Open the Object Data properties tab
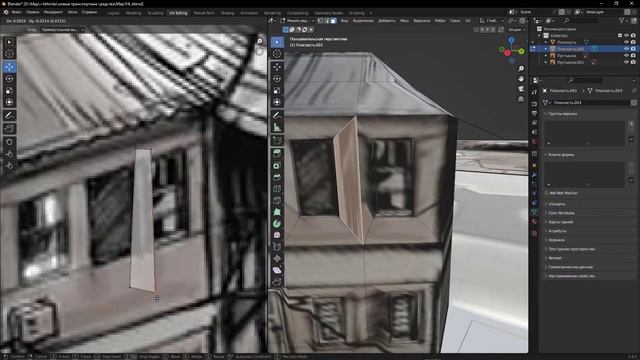Viewport: 640px width, 360px height. [534, 212]
